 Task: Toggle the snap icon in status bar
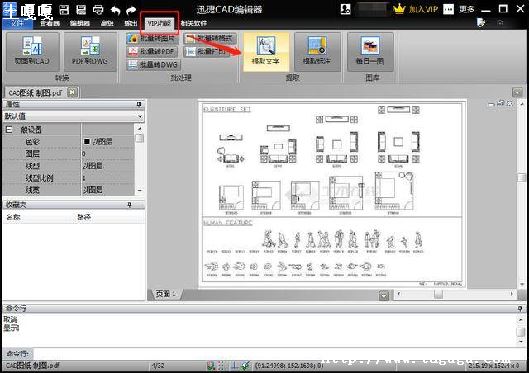(211, 366)
